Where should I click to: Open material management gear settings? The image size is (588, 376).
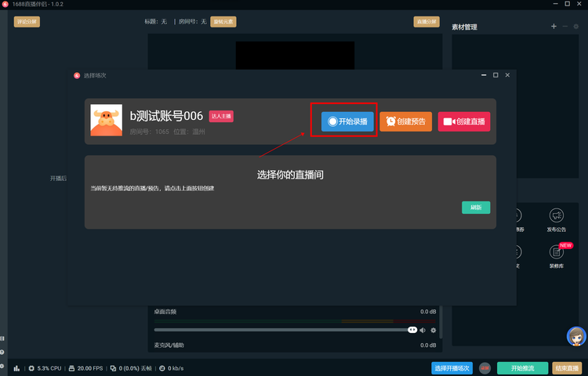tap(576, 26)
